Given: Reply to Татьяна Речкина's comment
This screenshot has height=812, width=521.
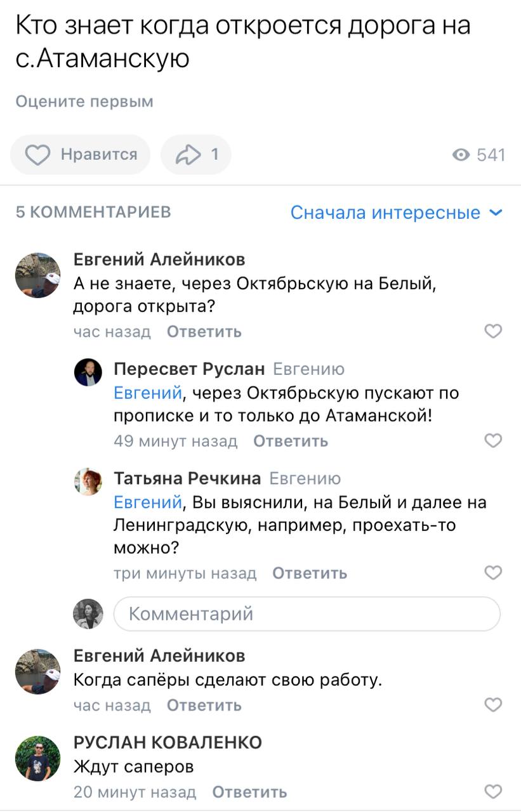Looking at the screenshot, I should [310, 573].
